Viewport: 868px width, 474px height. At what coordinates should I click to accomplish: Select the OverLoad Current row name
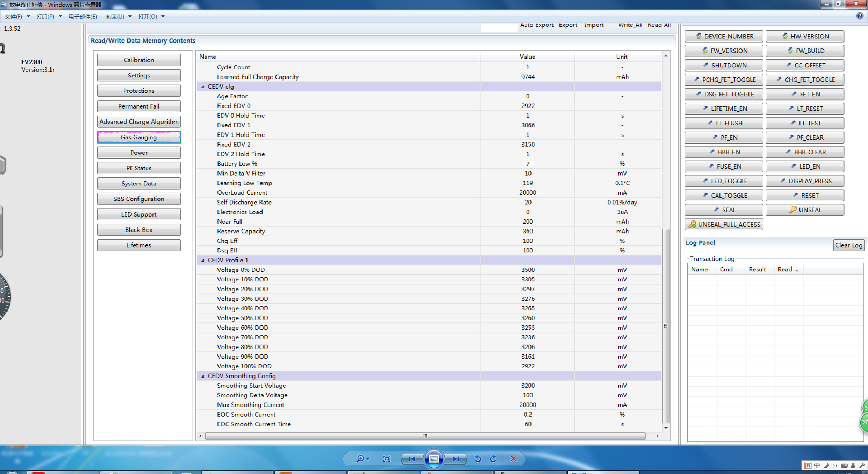click(242, 193)
